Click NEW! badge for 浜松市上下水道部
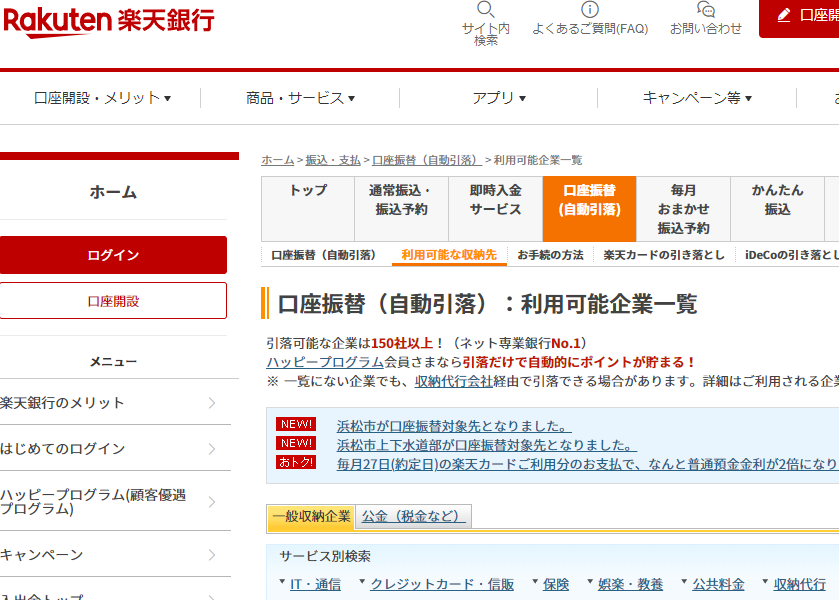The image size is (839, 600). pos(296,443)
